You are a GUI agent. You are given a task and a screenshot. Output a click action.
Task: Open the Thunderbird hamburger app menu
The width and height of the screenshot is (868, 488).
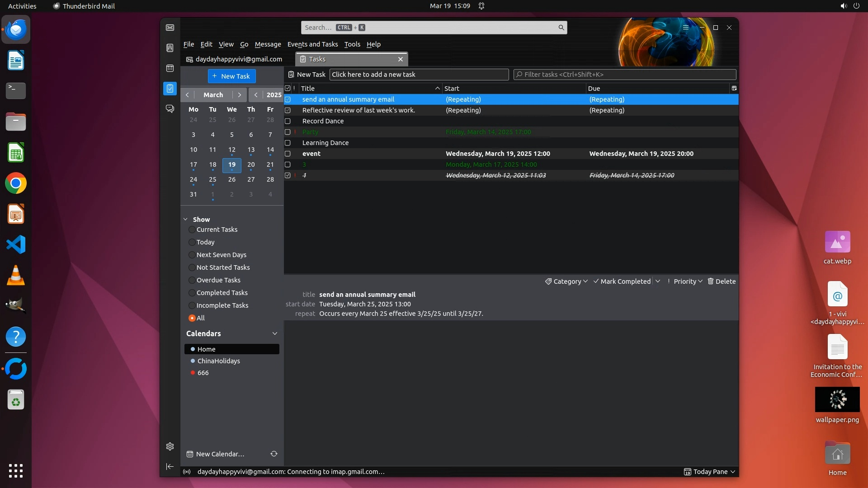coord(686,28)
